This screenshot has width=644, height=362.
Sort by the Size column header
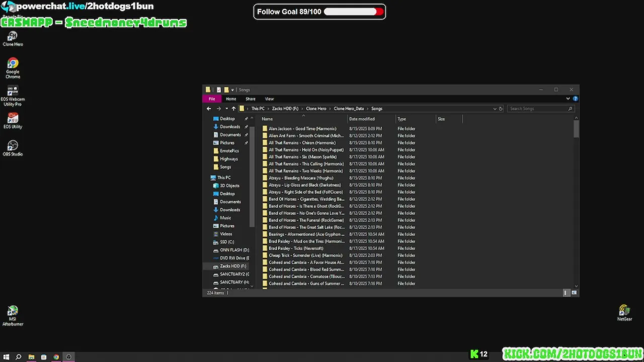point(449,119)
